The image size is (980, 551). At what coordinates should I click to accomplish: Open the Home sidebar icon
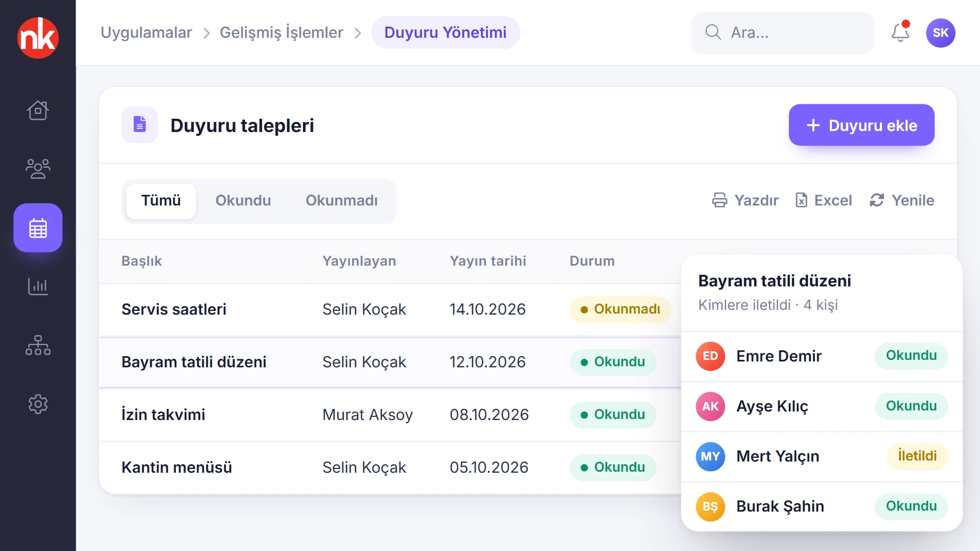coord(38,110)
